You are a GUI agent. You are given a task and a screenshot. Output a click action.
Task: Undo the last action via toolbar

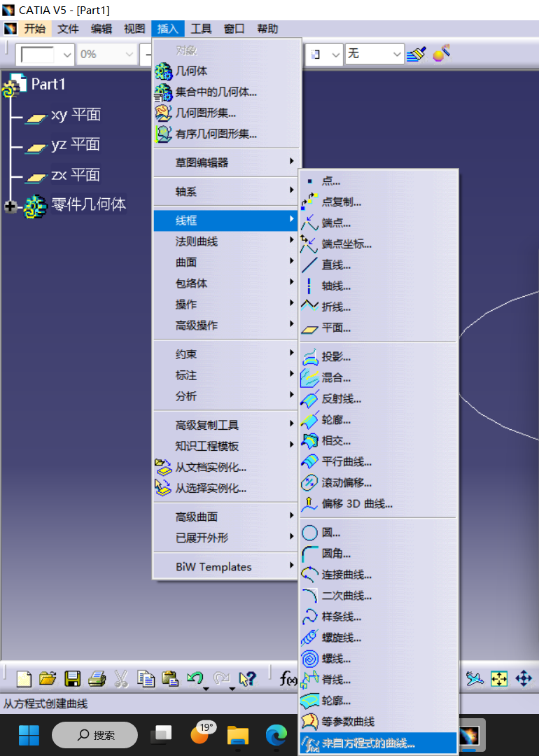click(x=195, y=679)
